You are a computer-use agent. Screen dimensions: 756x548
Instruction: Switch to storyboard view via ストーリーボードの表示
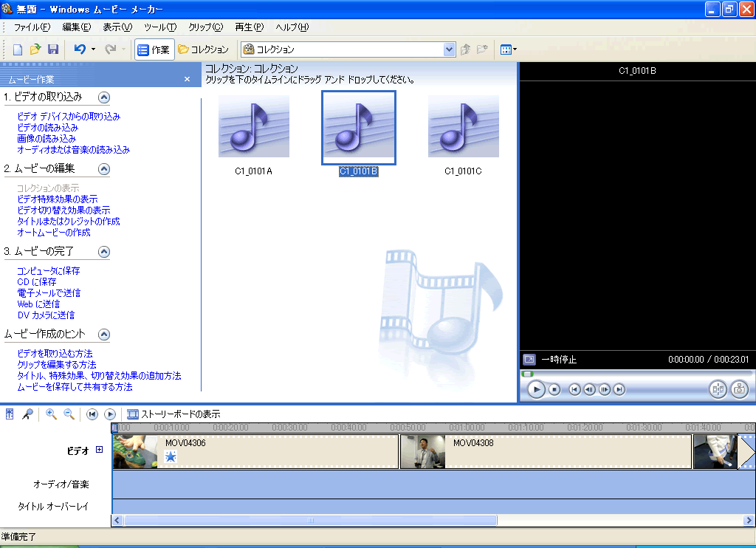(173, 414)
